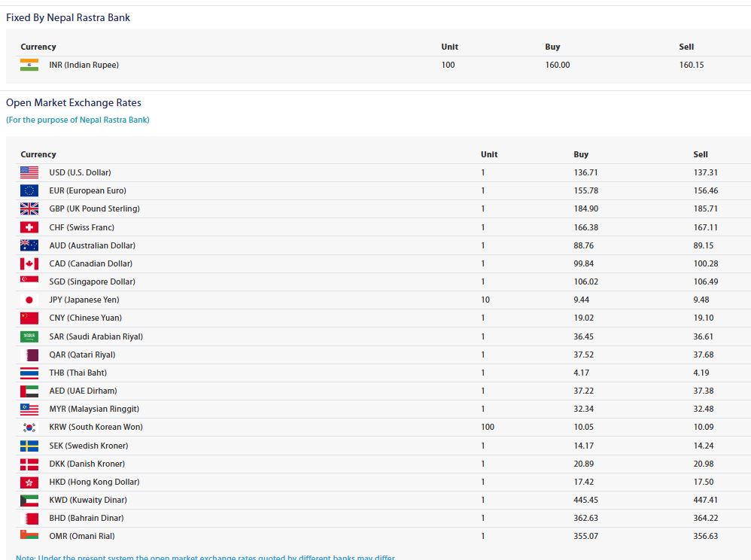
Task: Click the Qatari flag beside QAR
Action: (29, 355)
